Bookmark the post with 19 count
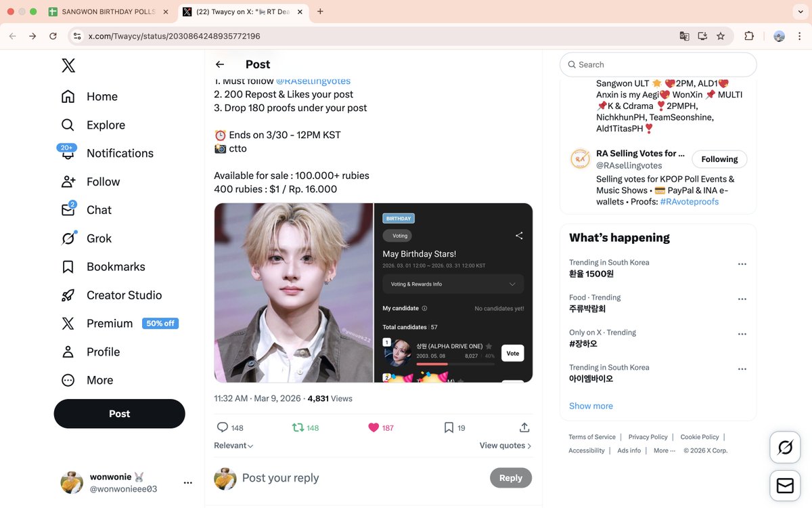The width and height of the screenshot is (812, 508). tap(454, 427)
